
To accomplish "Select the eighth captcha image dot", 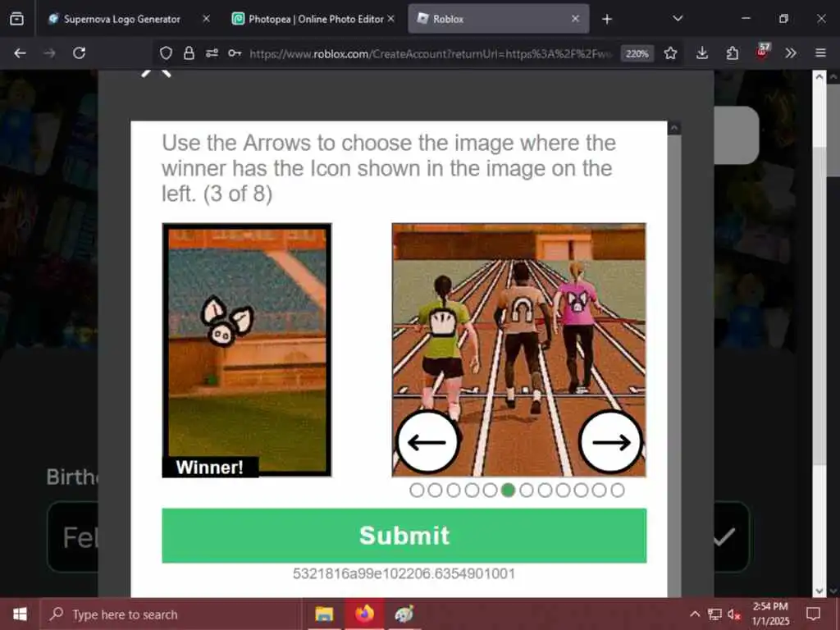I will pos(545,491).
